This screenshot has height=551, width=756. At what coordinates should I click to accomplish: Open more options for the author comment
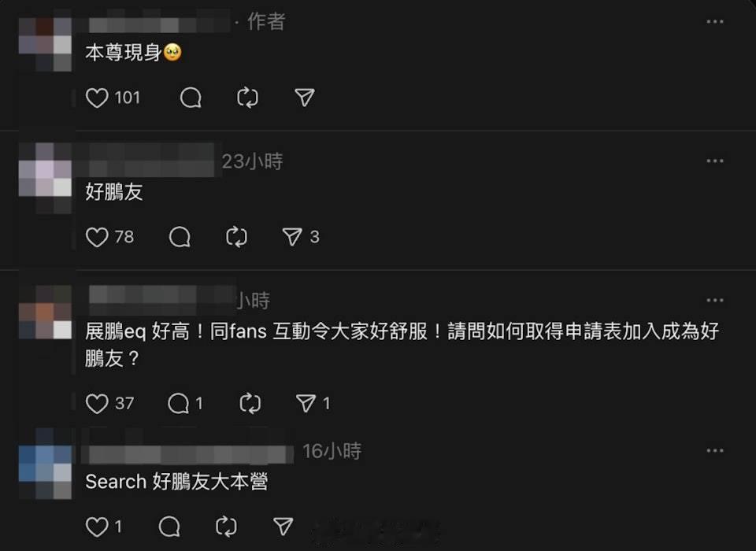pos(714,22)
